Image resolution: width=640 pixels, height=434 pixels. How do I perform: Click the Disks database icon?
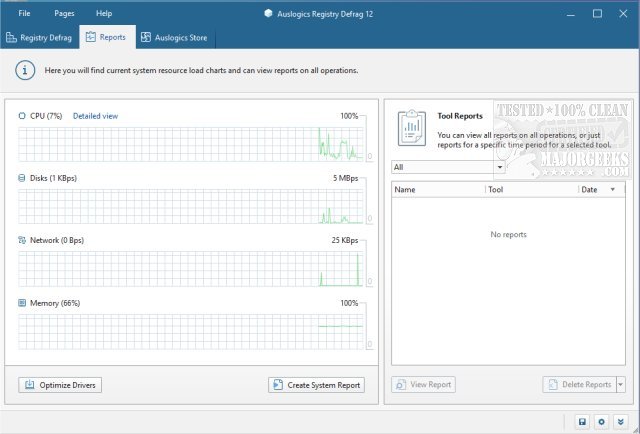coord(22,178)
